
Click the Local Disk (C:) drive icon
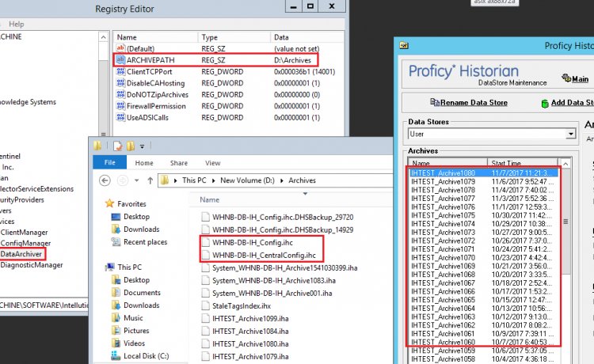116,355
